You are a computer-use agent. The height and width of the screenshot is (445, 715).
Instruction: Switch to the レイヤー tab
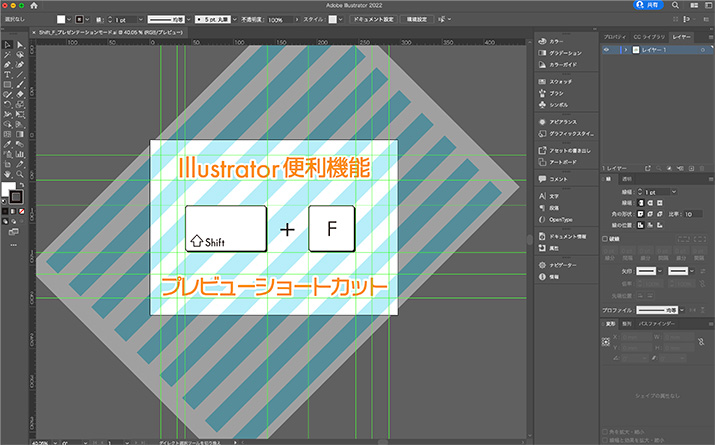[681, 37]
